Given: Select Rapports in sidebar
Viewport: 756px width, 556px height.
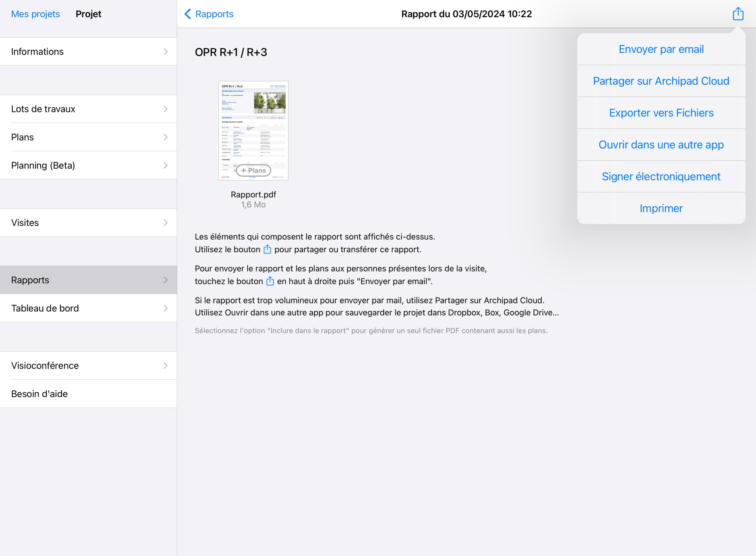Looking at the screenshot, I should pos(89,280).
